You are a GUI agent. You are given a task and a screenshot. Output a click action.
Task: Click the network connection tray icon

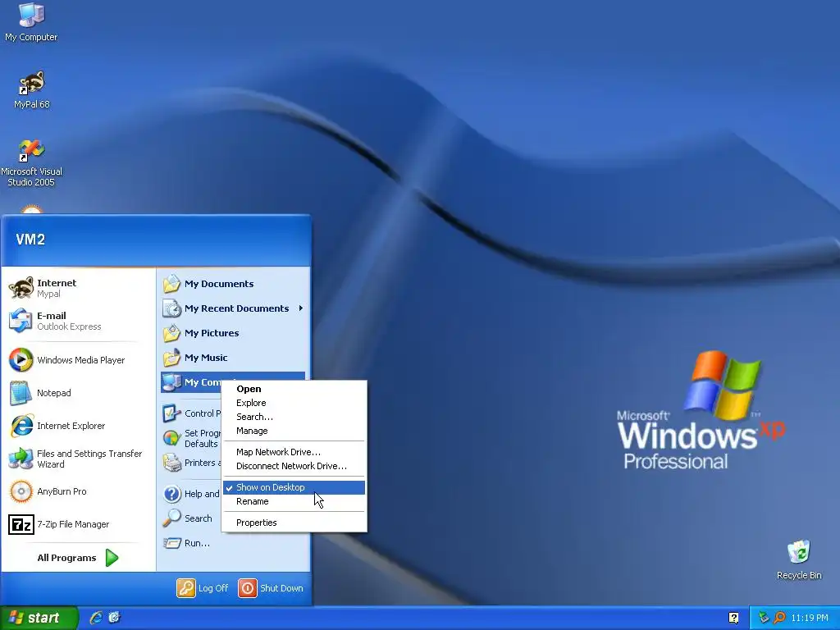764,618
